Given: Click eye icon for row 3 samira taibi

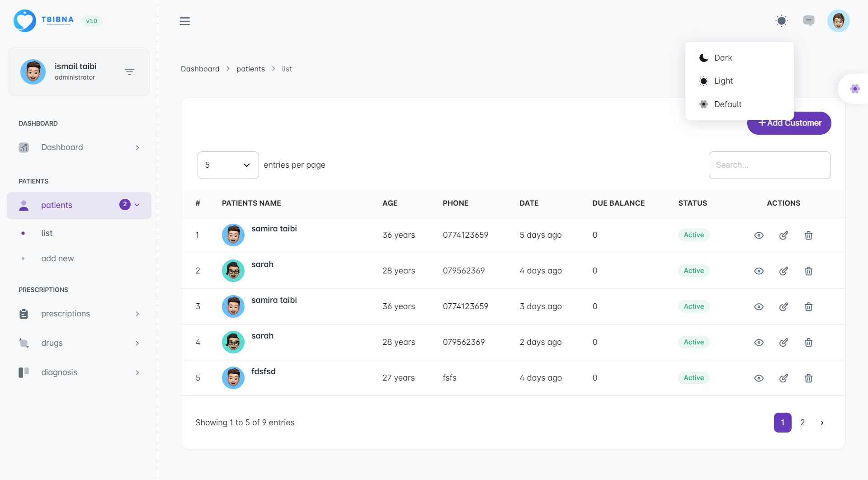Looking at the screenshot, I should click(759, 306).
